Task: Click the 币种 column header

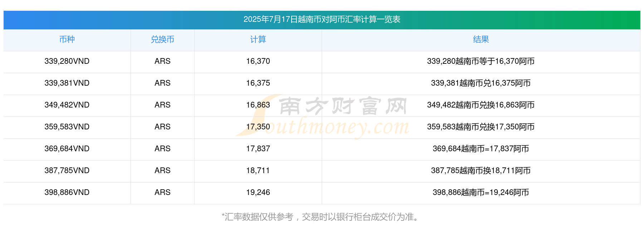Action: tap(67, 39)
